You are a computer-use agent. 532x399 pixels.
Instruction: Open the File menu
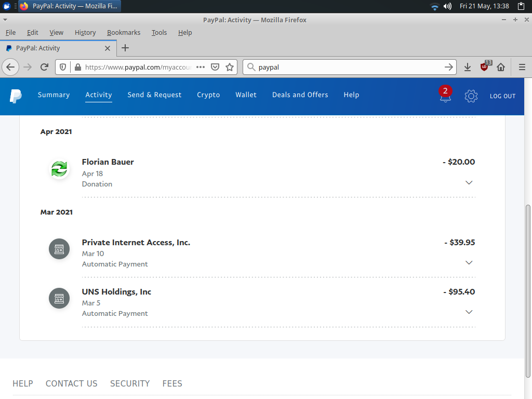[x=10, y=33]
